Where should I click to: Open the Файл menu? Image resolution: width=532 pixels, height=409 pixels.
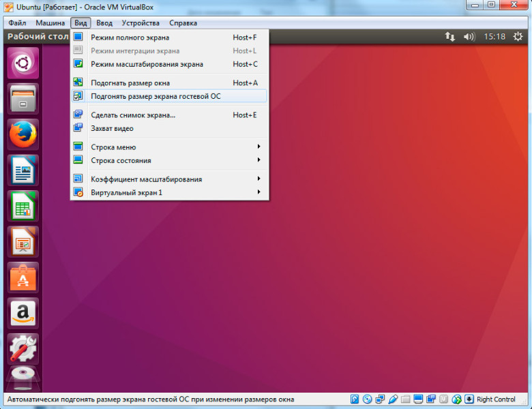(17, 23)
